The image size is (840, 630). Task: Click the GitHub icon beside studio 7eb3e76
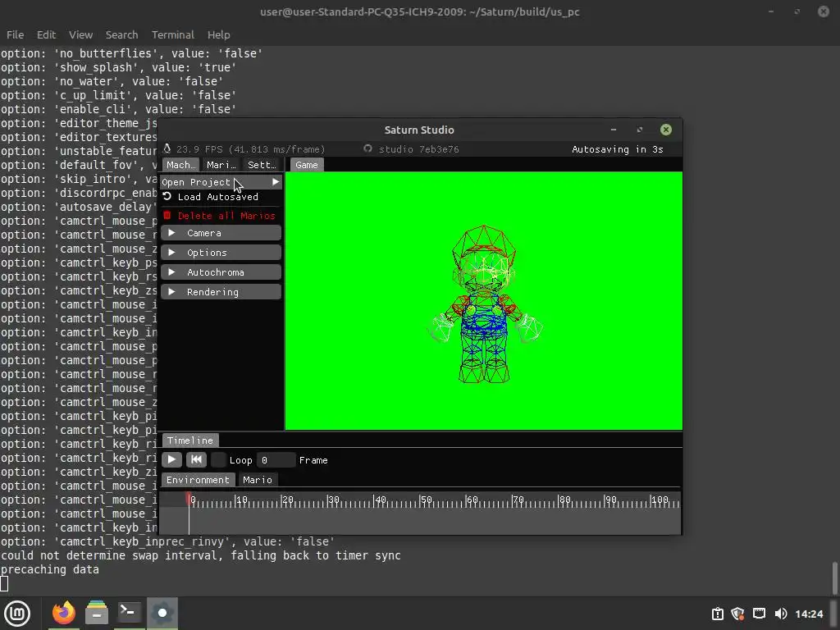pyautogui.click(x=367, y=149)
